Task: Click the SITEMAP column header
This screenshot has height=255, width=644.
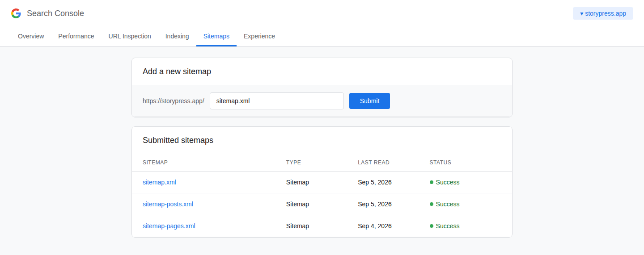Action: click(155, 163)
